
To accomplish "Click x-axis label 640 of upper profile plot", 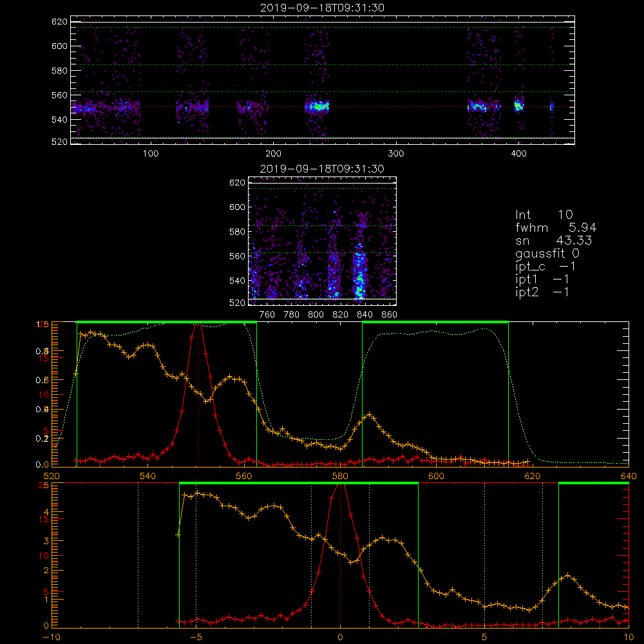I will 629,477.
